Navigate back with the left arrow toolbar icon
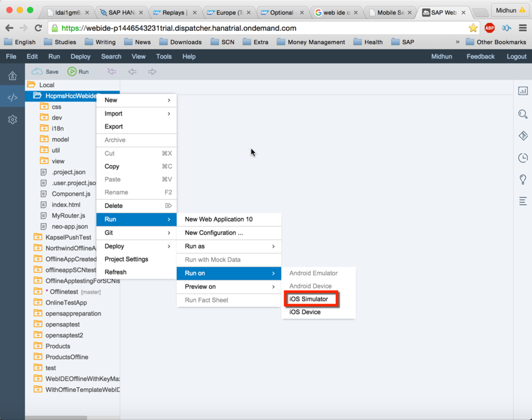 click(132, 72)
